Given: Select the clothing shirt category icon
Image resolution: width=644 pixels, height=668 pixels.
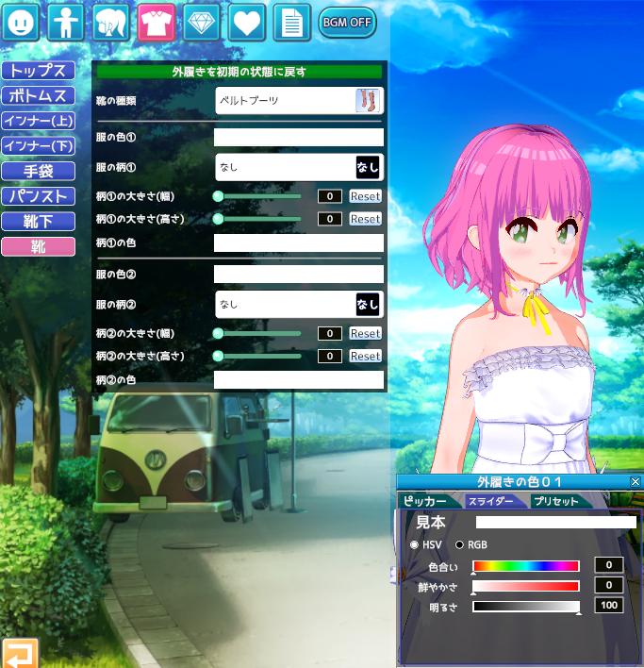Looking at the screenshot, I should pos(157,22).
